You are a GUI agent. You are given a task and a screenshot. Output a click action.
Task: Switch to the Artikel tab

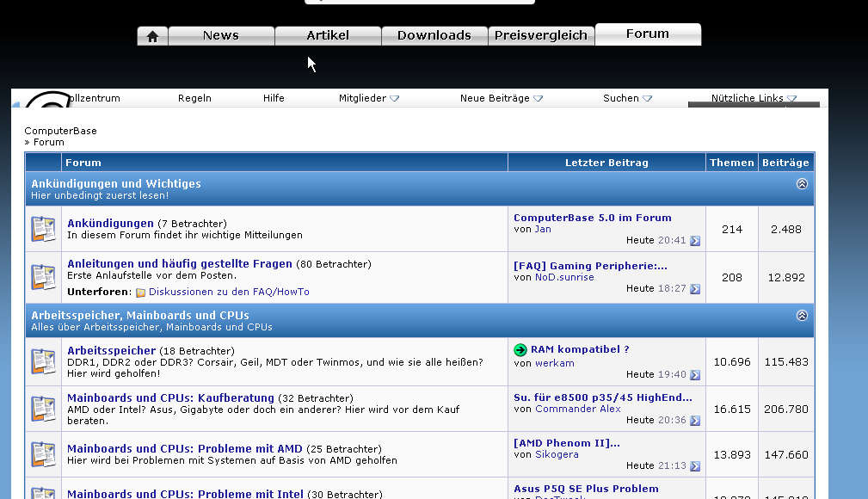click(x=328, y=35)
